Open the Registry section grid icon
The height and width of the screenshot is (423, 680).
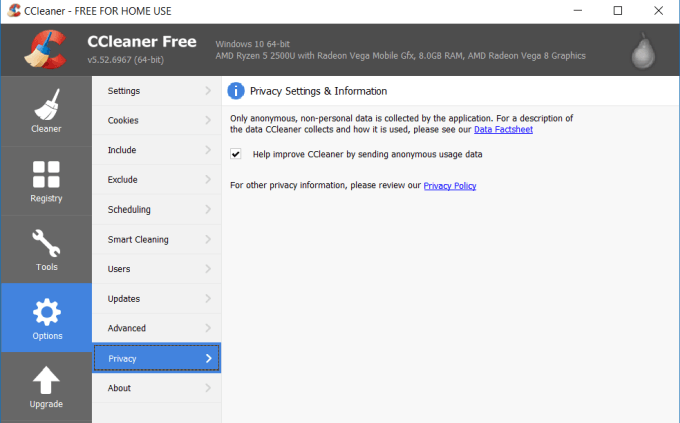[x=46, y=174]
